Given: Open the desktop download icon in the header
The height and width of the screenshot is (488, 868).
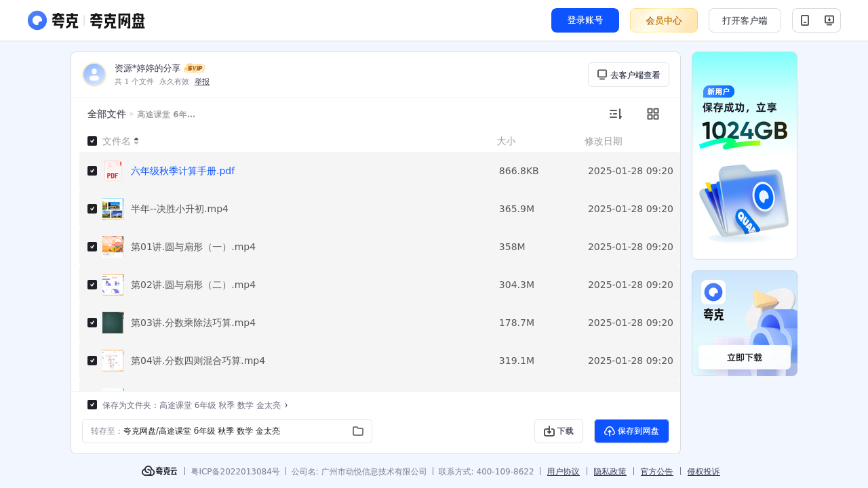Looking at the screenshot, I should click(829, 20).
